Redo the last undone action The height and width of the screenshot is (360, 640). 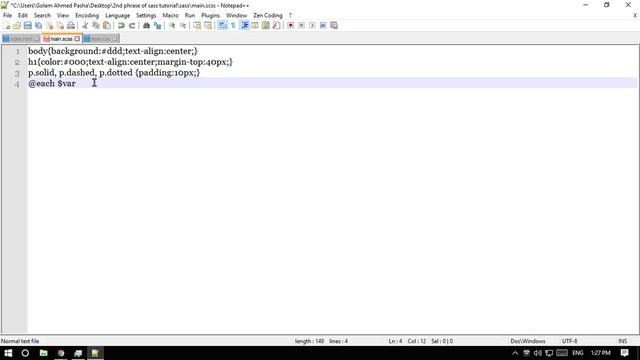pos(132,25)
